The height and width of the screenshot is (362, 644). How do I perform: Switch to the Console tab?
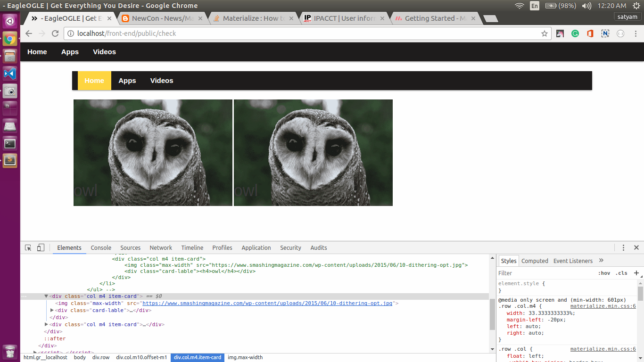pyautogui.click(x=101, y=247)
